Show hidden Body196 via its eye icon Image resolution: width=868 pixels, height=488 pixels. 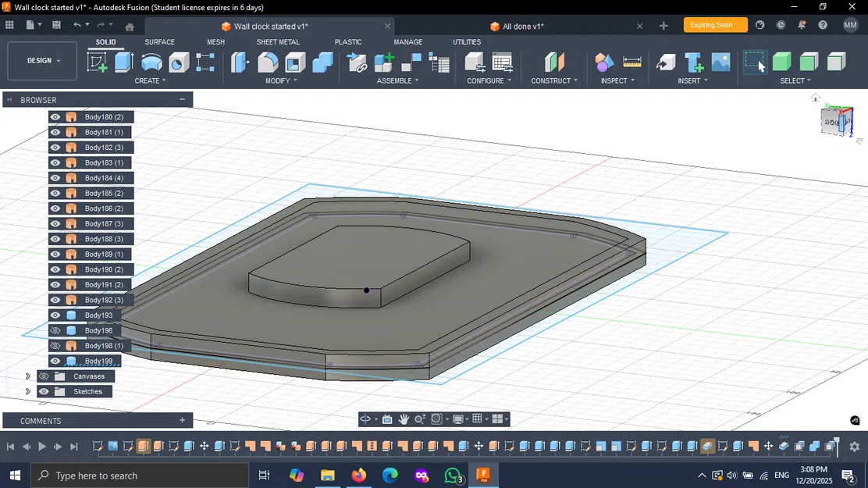pos(55,331)
